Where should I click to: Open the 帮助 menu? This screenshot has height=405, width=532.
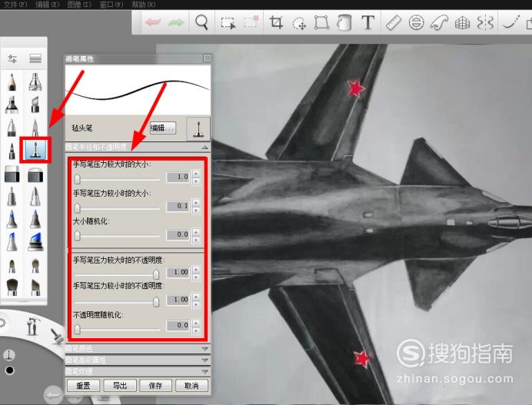point(143,5)
